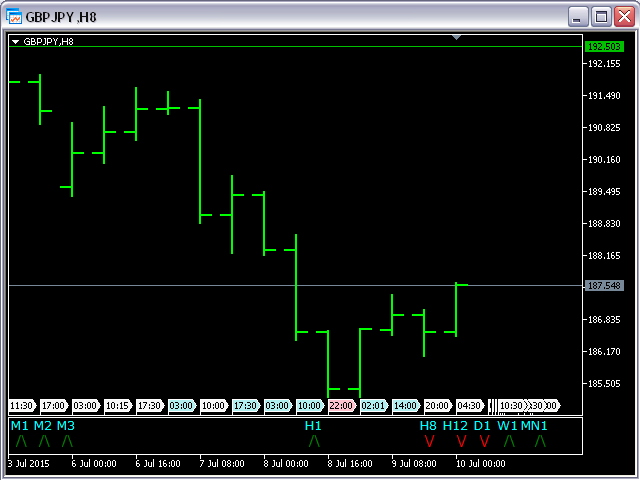Click the 188.830 price scale value
Screen dimensions: 640x480
click(604, 224)
